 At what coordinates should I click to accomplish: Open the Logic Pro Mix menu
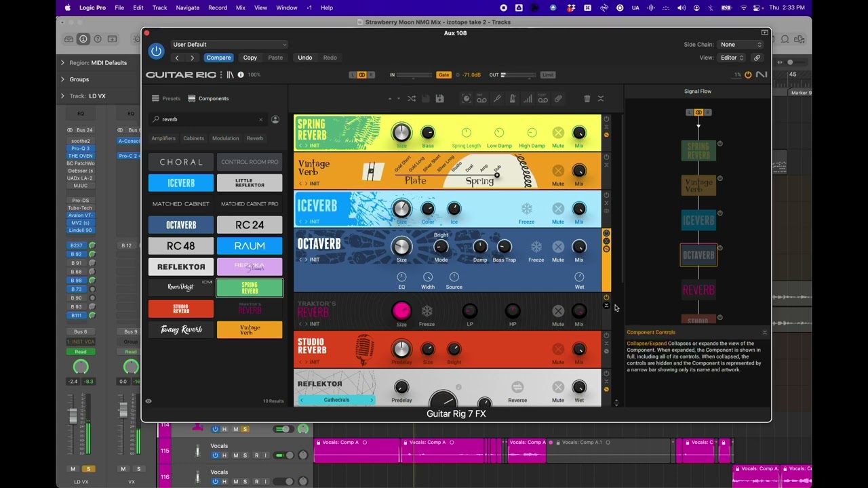(x=240, y=7)
